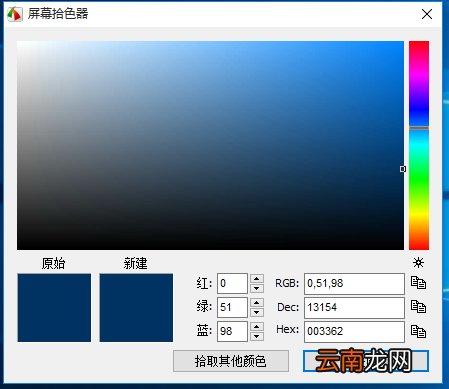The image size is (449, 389).
Task: Copy the Hex value to clipboard
Action: point(418,331)
